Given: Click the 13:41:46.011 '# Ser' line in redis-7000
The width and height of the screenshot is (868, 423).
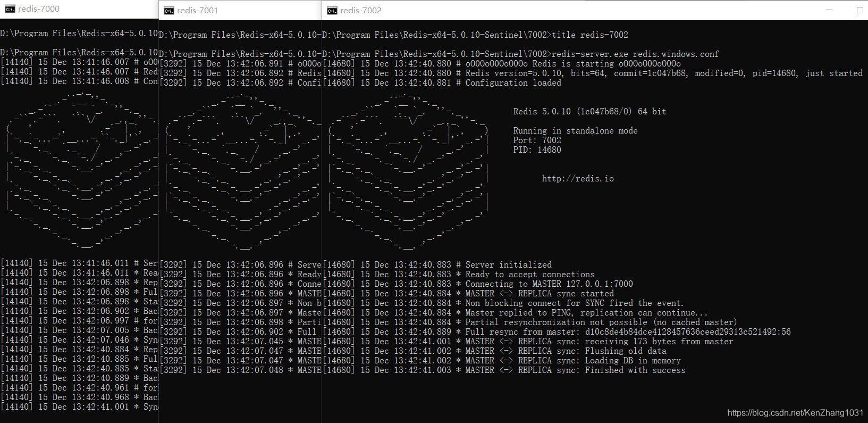Looking at the screenshot, I should 79,263.
